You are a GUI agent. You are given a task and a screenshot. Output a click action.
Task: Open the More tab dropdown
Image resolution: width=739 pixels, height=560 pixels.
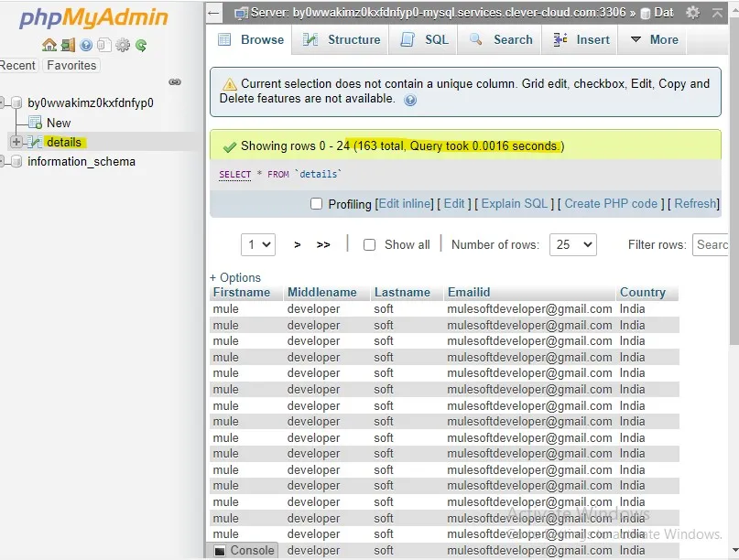pyautogui.click(x=654, y=39)
